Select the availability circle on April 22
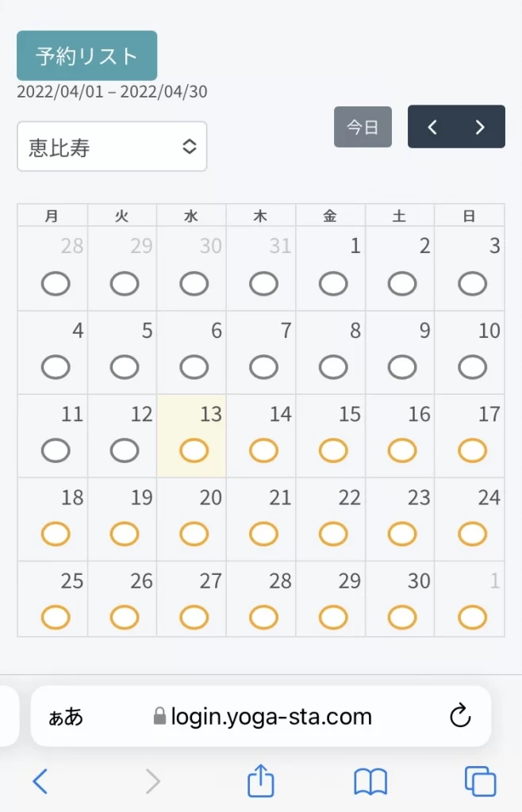The width and height of the screenshot is (522, 812). (x=333, y=534)
